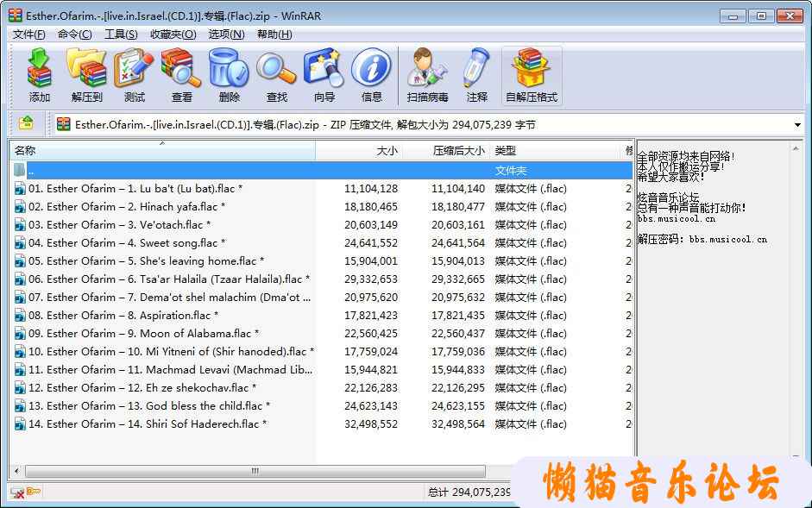
Task: Open the 收藏夹(O) menu
Action: pyautogui.click(x=173, y=34)
